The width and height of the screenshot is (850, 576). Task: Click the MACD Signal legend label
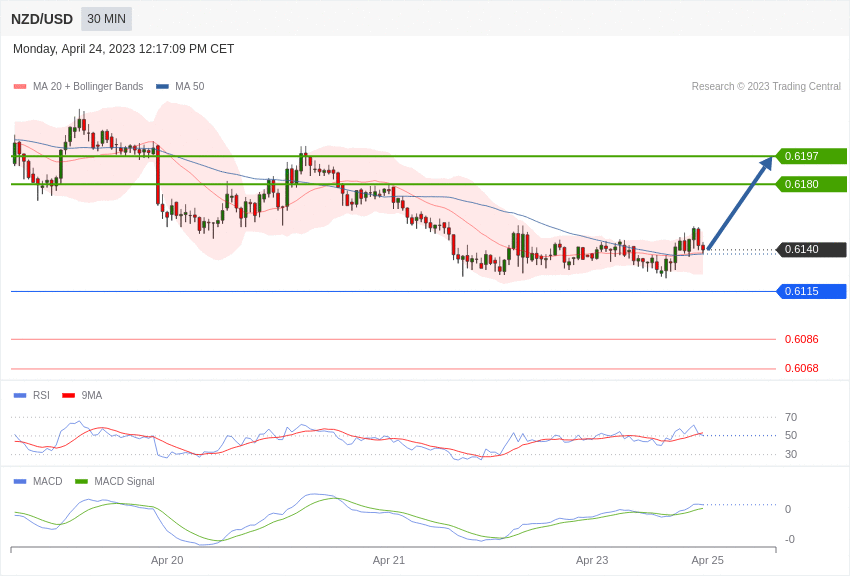click(x=124, y=481)
